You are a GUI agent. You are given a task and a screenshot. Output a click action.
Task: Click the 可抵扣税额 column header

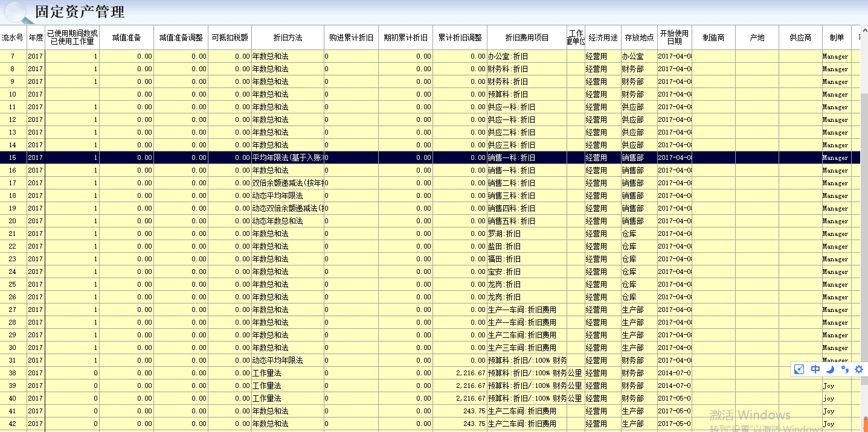(230, 37)
